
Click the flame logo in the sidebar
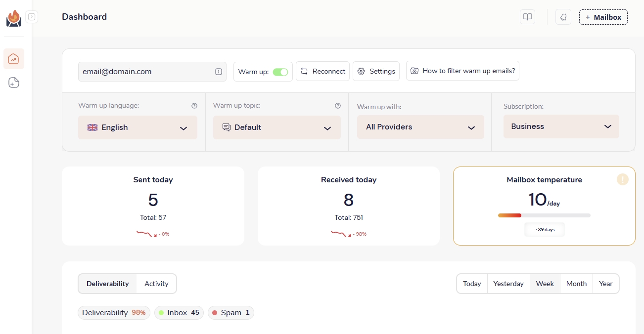coord(14,18)
